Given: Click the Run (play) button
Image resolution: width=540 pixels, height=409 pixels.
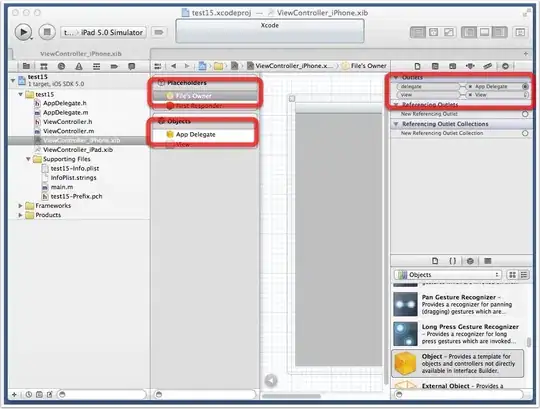Looking at the screenshot, I should tap(23, 32).
